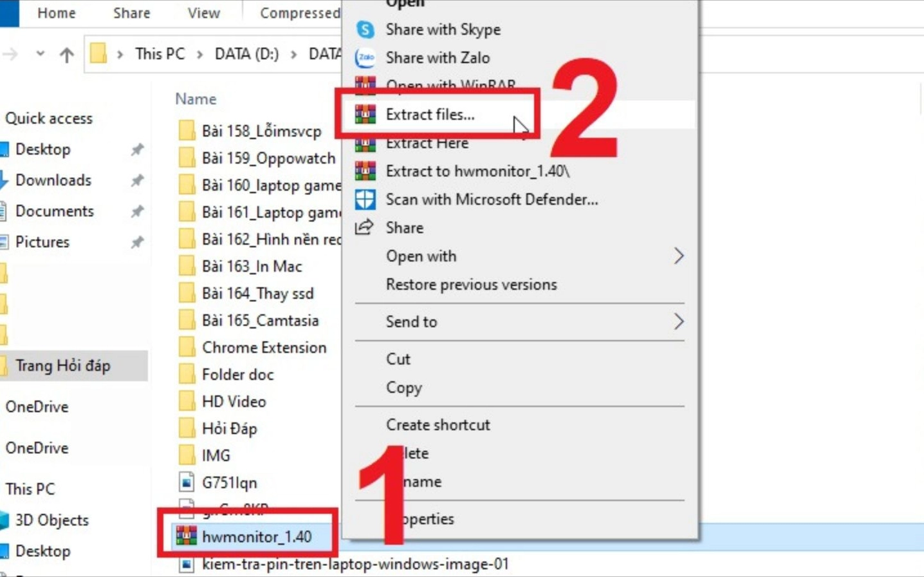Viewport: 924px width, 577px height.
Task: Open Extract files dialog
Action: coord(430,115)
